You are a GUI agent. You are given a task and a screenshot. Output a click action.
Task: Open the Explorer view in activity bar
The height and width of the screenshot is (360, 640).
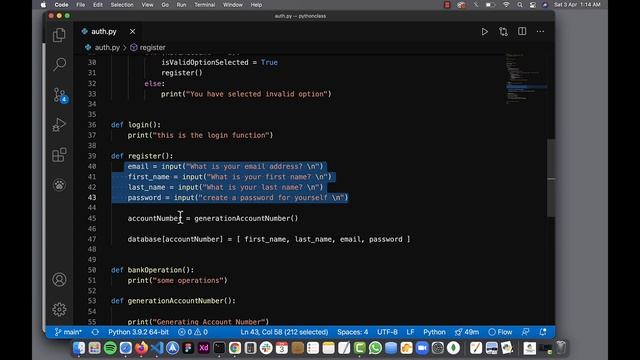coord(59,35)
